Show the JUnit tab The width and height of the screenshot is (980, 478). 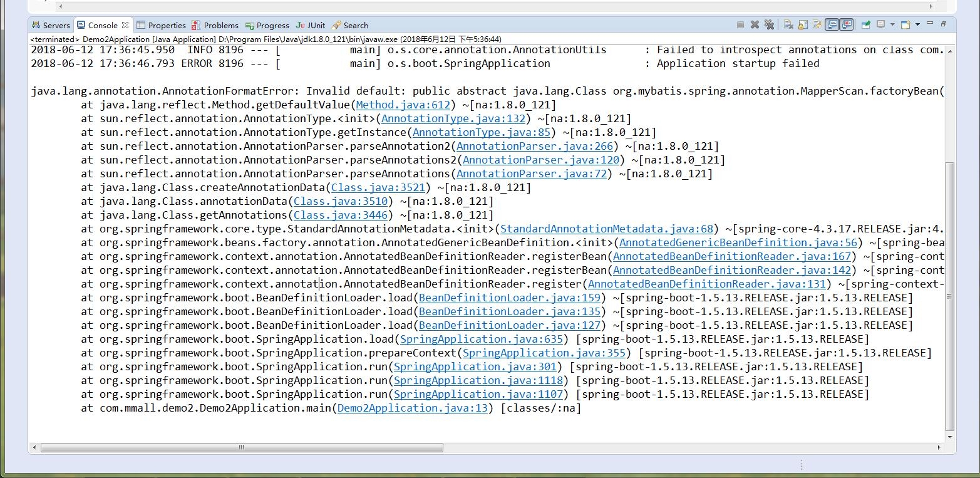311,25
